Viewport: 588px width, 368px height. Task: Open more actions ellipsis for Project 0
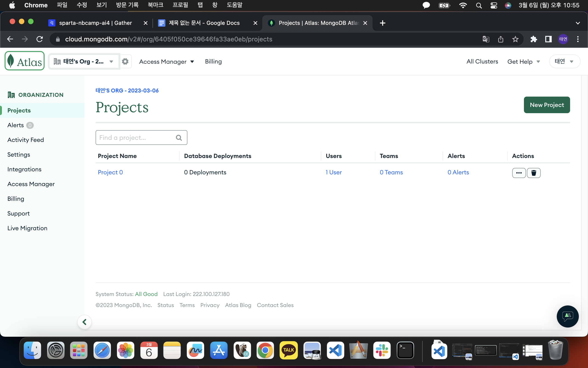point(519,173)
